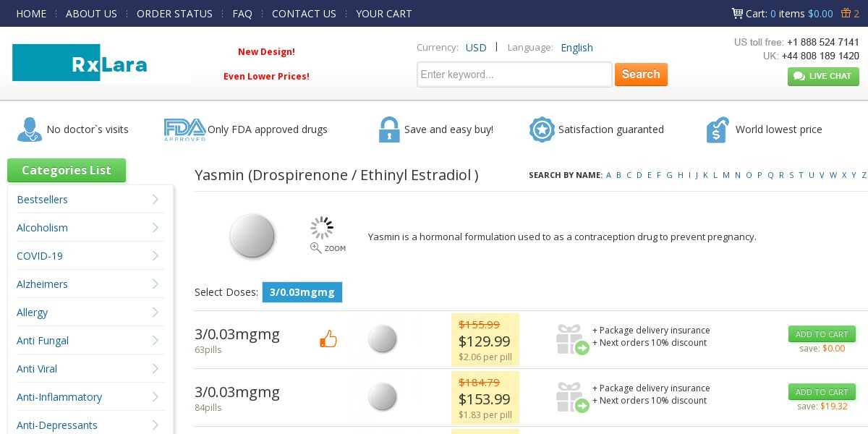Click the $153.99 price for 84pills
This screenshot has height=434, width=868.
click(485, 399)
